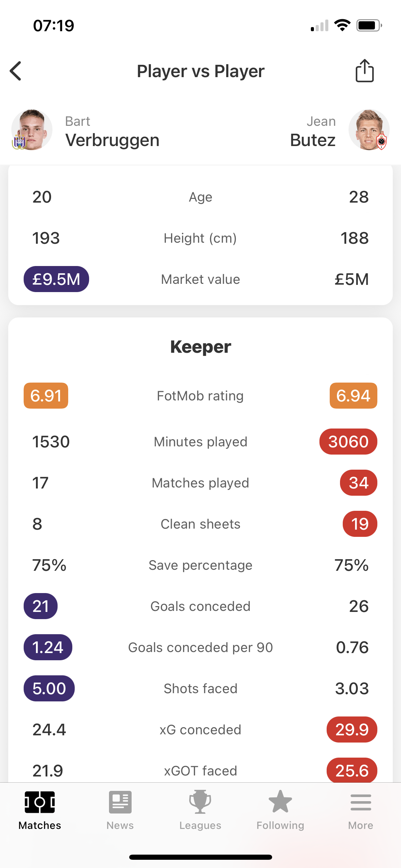This screenshot has width=401, height=868.
Task: Tap Jean Butez's profile photo
Action: coord(369,130)
